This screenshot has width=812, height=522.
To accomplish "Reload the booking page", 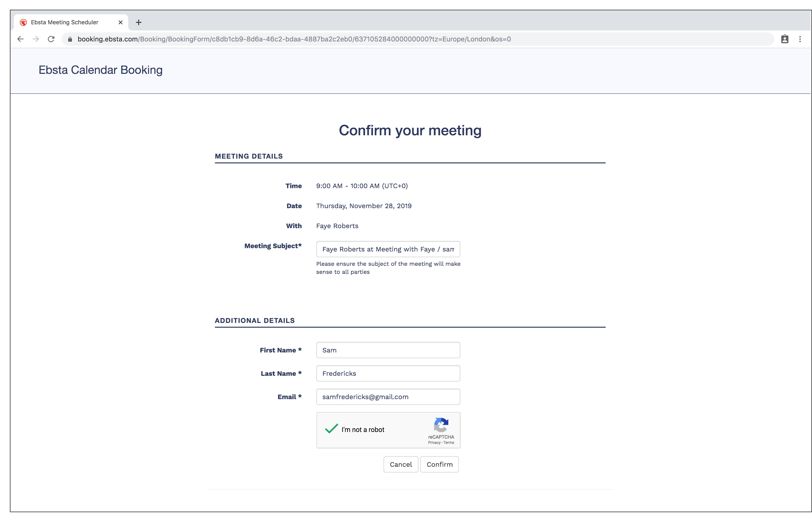I will coord(51,39).
